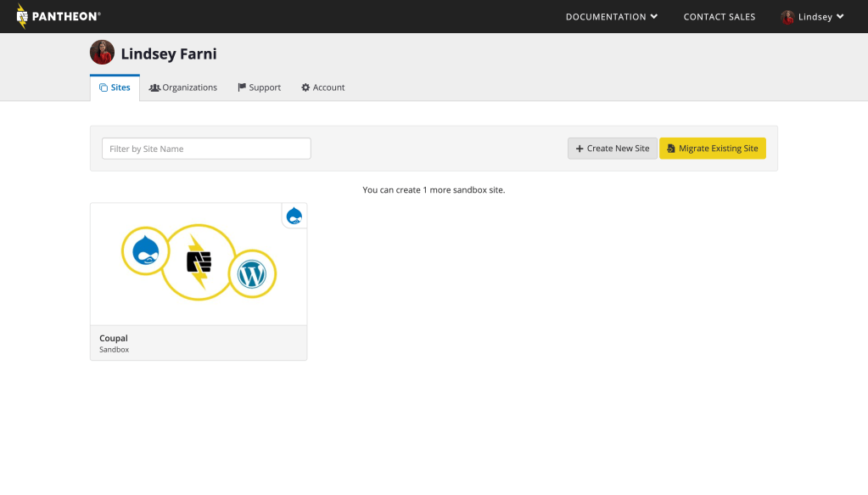
Task: Click the WordPress logo circle in thumbnail
Action: click(x=252, y=273)
